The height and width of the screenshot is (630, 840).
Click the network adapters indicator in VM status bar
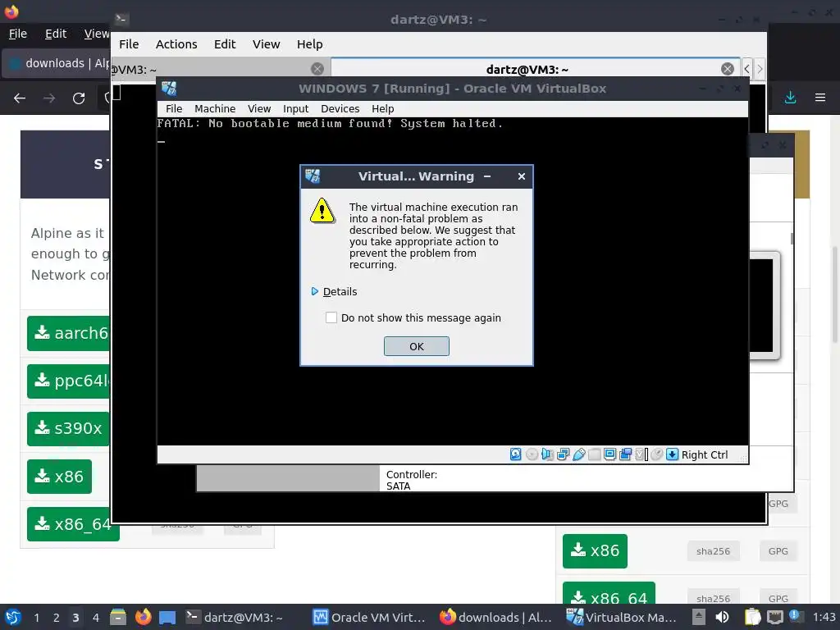(x=563, y=454)
